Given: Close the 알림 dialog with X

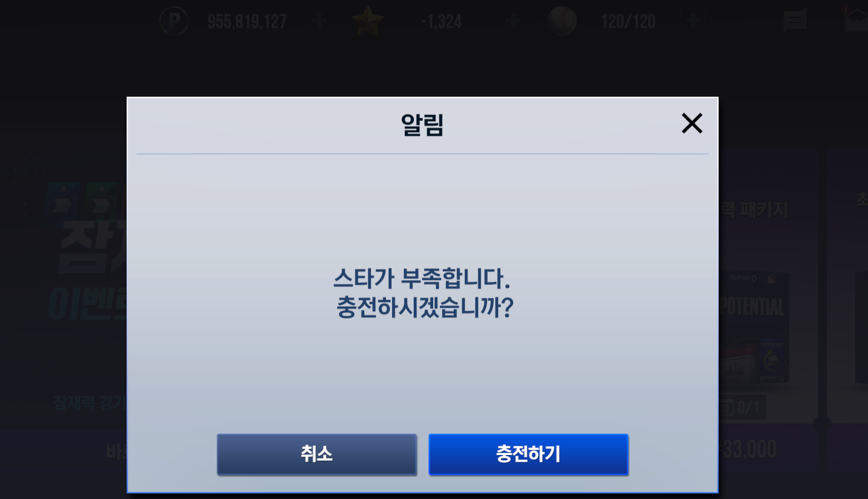Looking at the screenshot, I should (x=692, y=123).
